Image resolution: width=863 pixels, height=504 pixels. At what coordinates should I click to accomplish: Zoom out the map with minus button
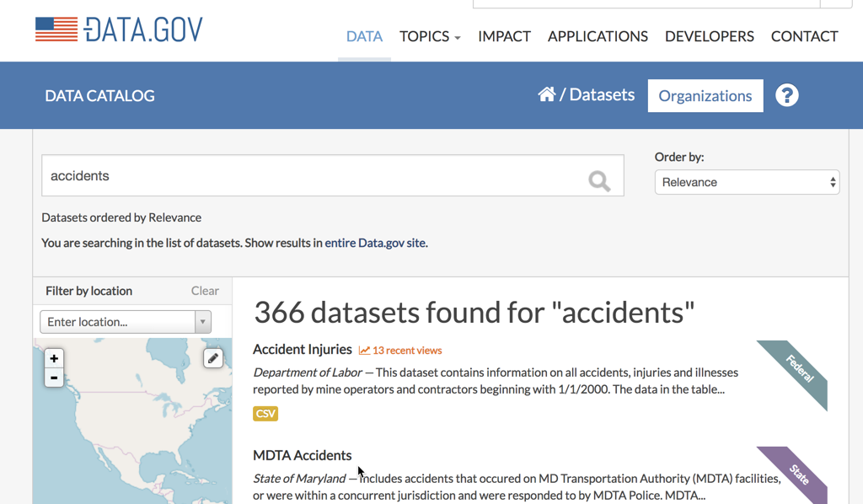coord(54,378)
